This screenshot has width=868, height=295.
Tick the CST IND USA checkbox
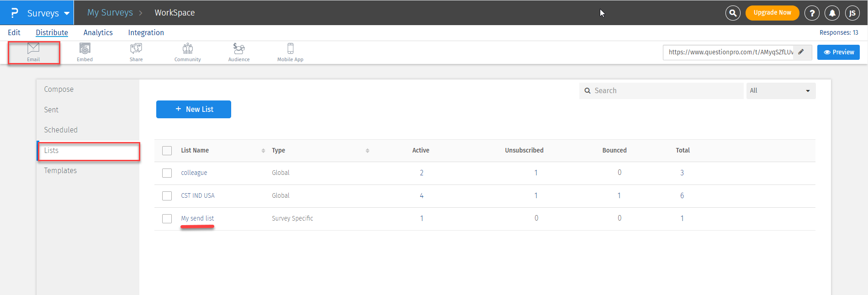(167, 196)
